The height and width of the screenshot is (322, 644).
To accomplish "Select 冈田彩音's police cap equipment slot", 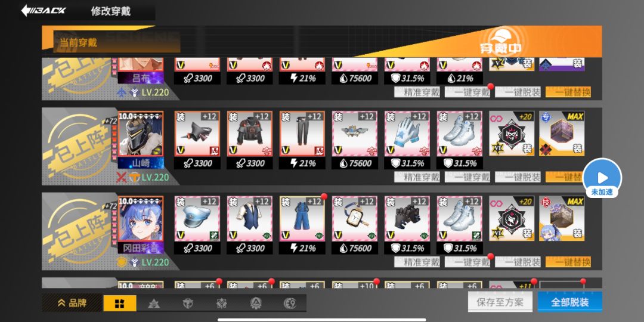I will point(197,218).
